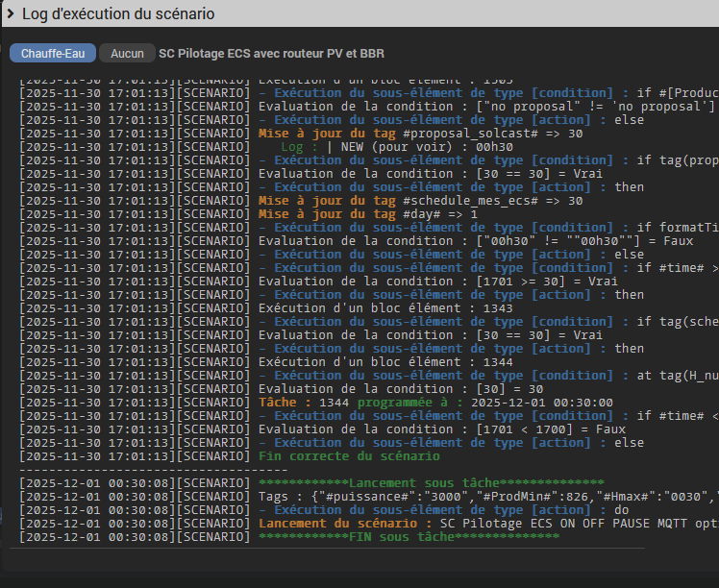Click the grey Aucun badge

point(127,54)
